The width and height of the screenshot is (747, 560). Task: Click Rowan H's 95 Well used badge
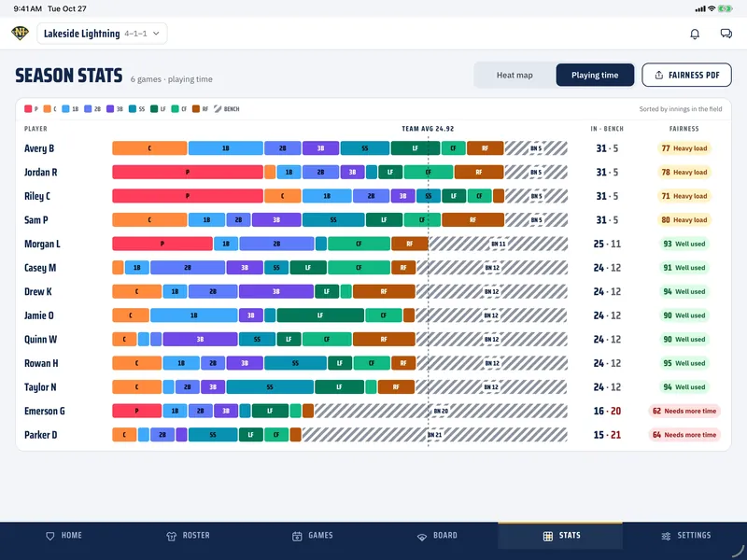(x=684, y=363)
